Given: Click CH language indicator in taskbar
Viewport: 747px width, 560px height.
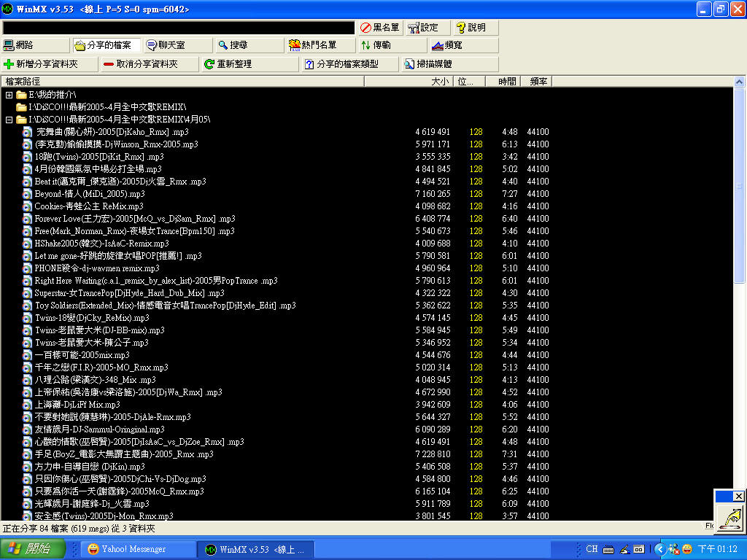Looking at the screenshot, I should 592,548.
